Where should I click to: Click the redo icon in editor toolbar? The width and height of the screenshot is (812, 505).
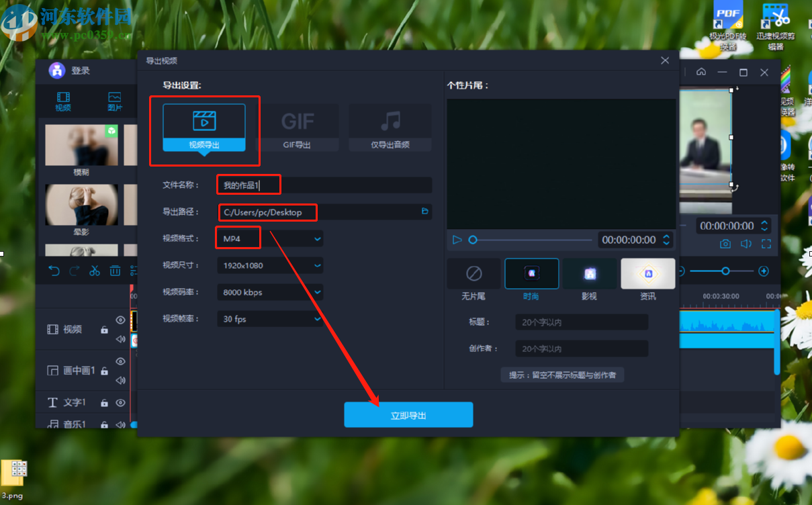pyautogui.click(x=75, y=271)
